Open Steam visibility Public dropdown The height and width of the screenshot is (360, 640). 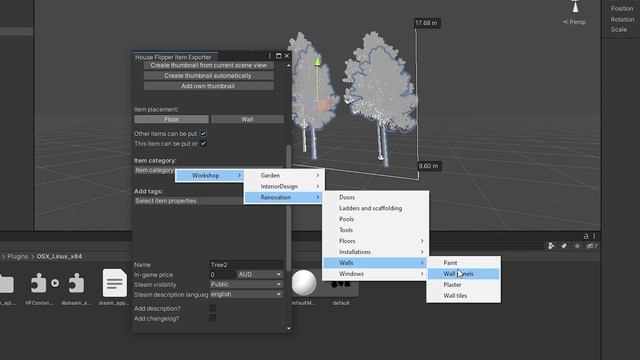click(x=246, y=284)
